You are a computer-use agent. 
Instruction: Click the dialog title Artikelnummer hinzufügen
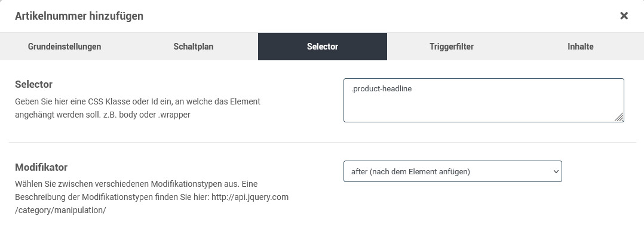[79, 16]
